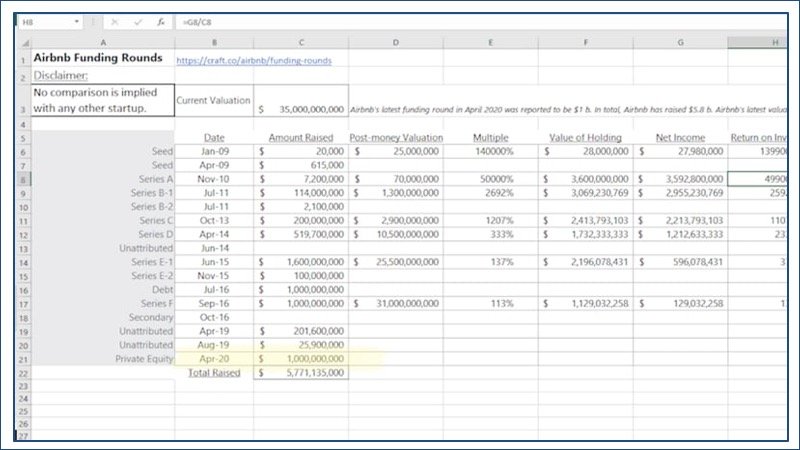Select row 1 header
The image size is (800, 450).
(24, 60)
